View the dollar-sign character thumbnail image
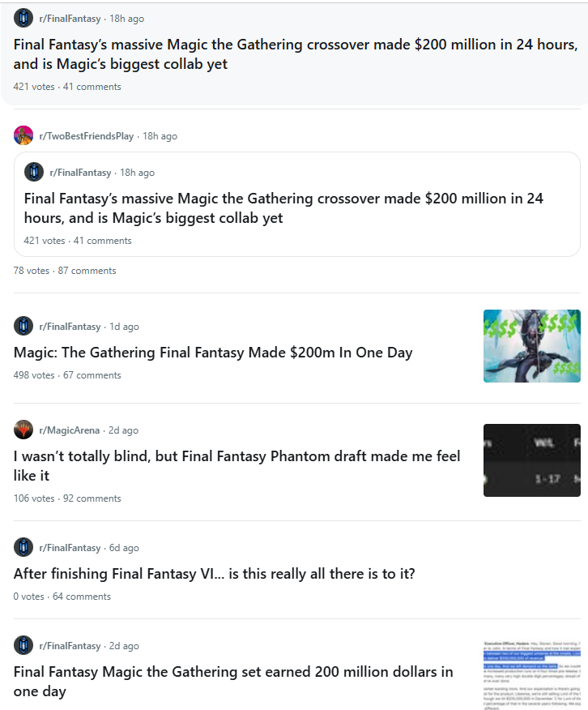 532,346
